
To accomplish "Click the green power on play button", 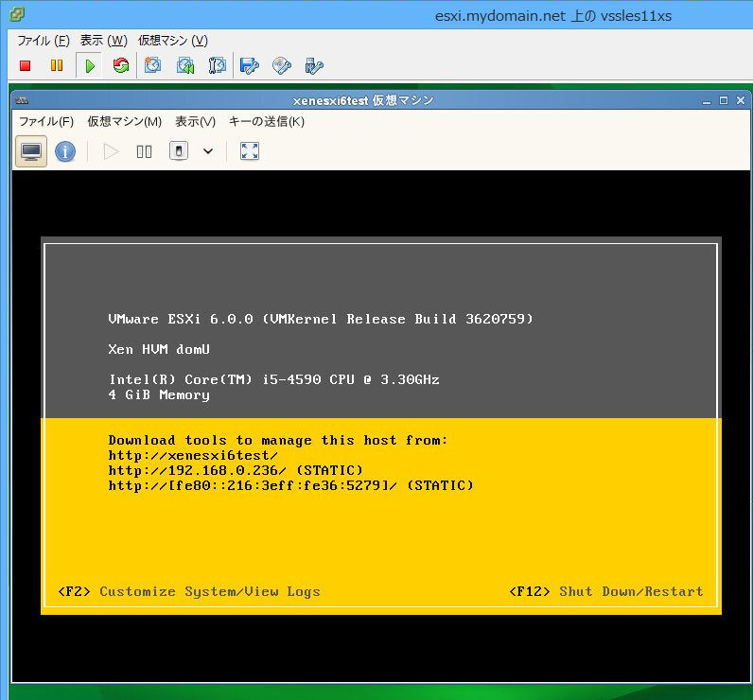I will point(90,65).
